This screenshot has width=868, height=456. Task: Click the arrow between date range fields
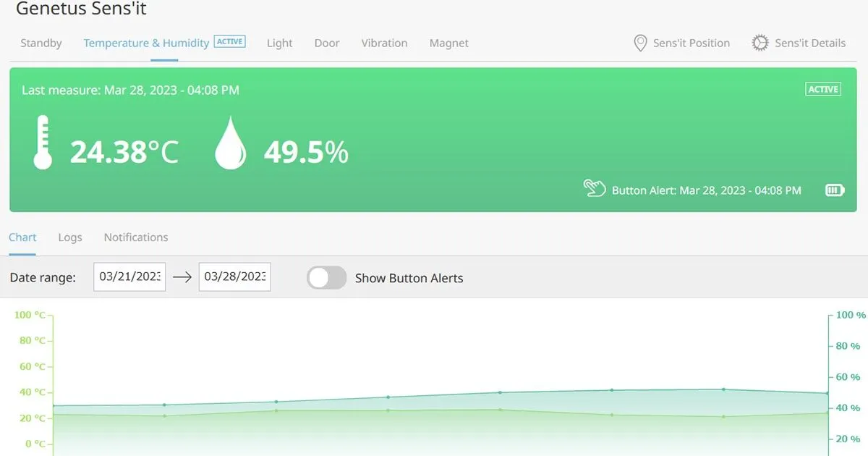(x=182, y=277)
